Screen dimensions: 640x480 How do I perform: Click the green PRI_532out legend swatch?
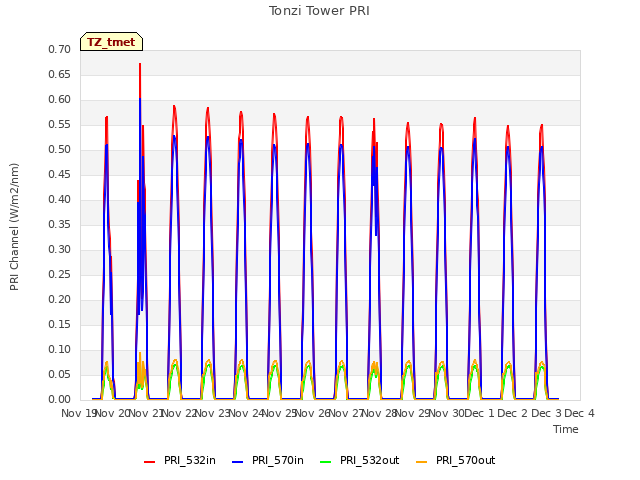326,461
